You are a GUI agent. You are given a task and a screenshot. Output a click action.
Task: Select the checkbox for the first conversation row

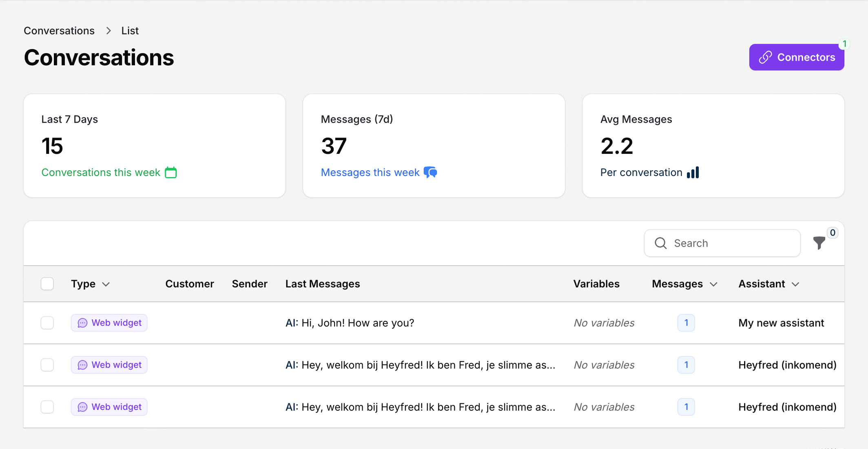click(x=47, y=322)
